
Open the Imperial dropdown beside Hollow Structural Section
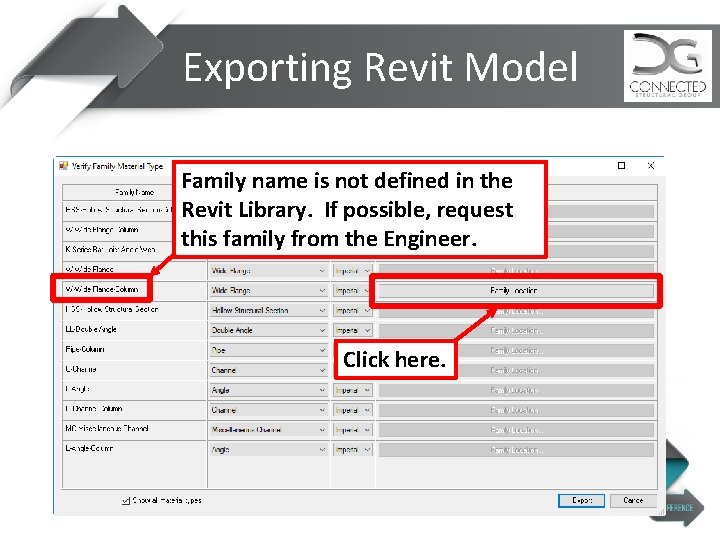pos(352,310)
